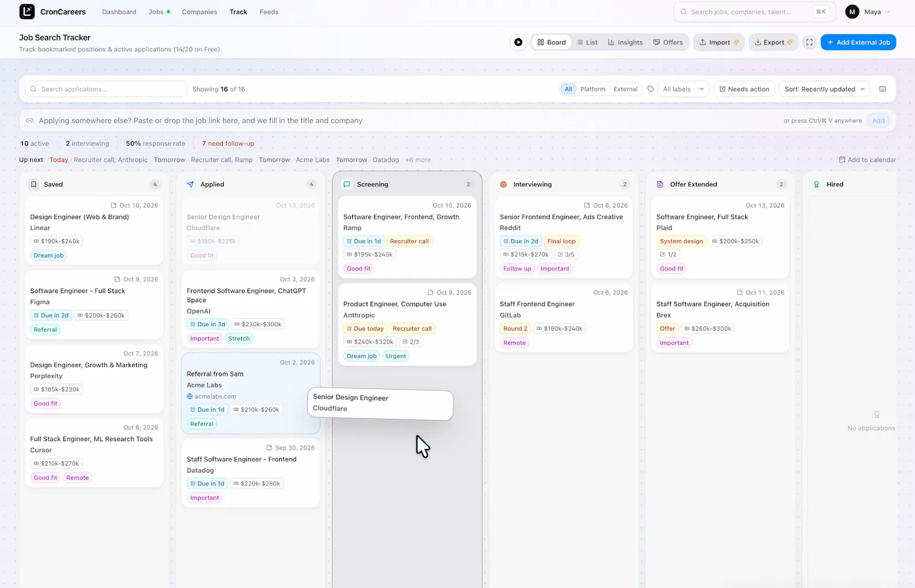915x588 pixels.
Task: Click the Add button in paste field
Action: [878, 121]
